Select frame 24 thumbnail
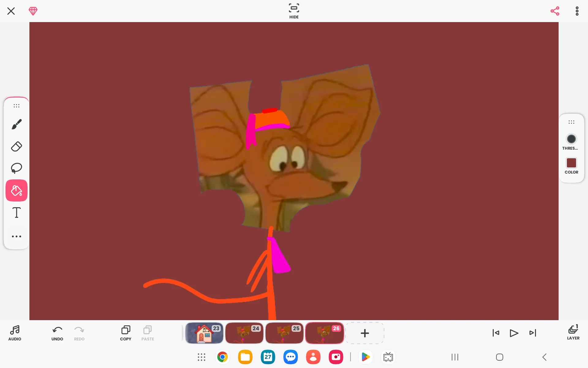 coord(244,333)
